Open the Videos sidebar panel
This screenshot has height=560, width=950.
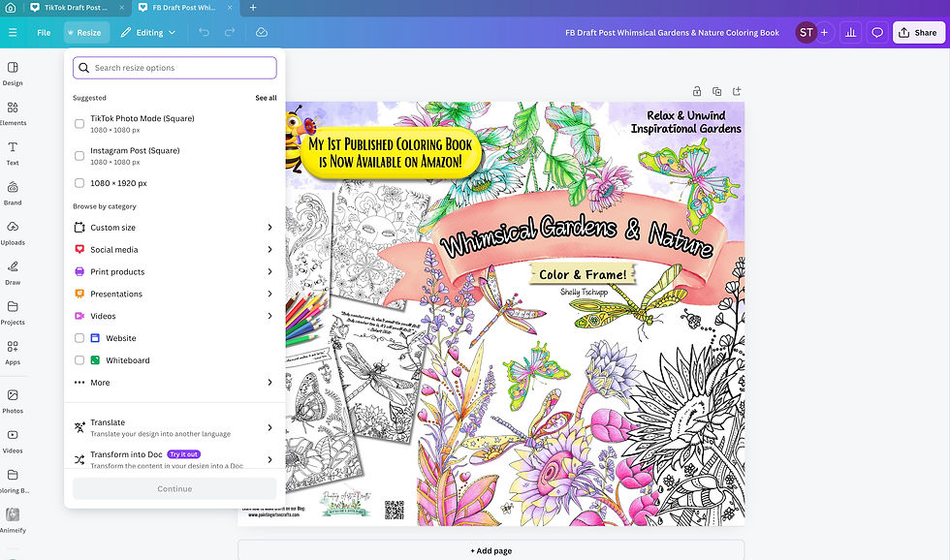tap(12, 442)
